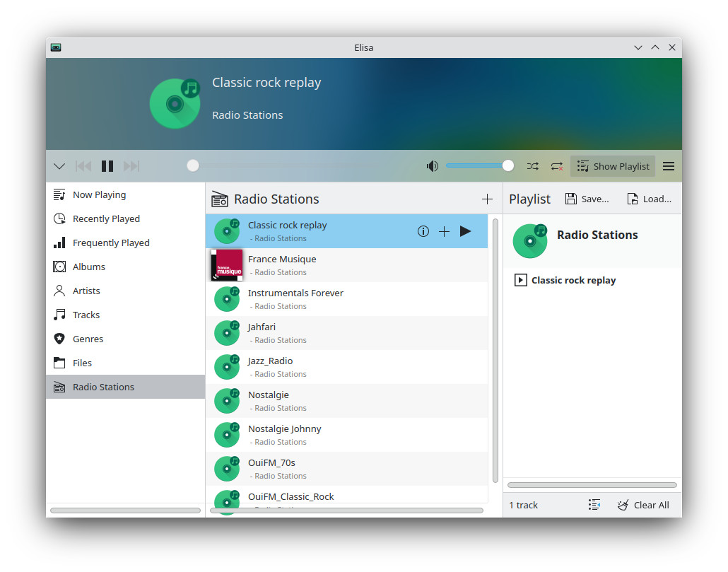Skip to the next track

131,166
